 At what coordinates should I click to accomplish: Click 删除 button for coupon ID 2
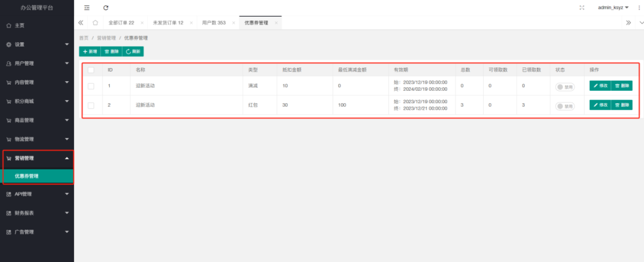[x=621, y=105]
